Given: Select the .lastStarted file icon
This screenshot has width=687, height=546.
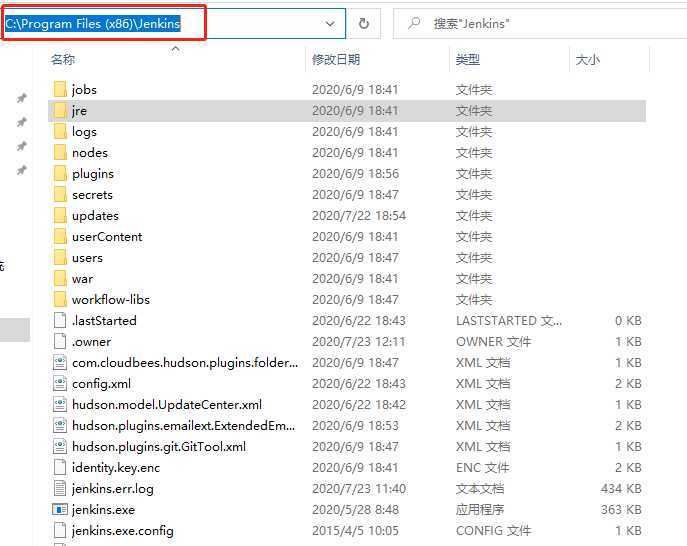Looking at the screenshot, I should (x=60, y=320).
